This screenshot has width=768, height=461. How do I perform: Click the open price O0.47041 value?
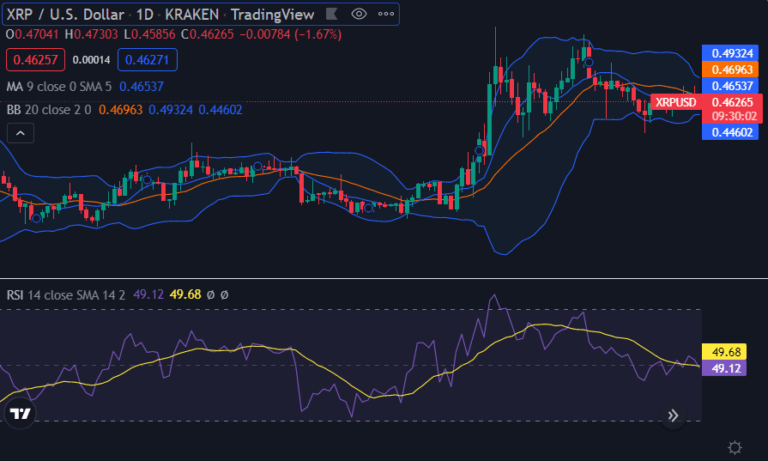tap(32, 34)
